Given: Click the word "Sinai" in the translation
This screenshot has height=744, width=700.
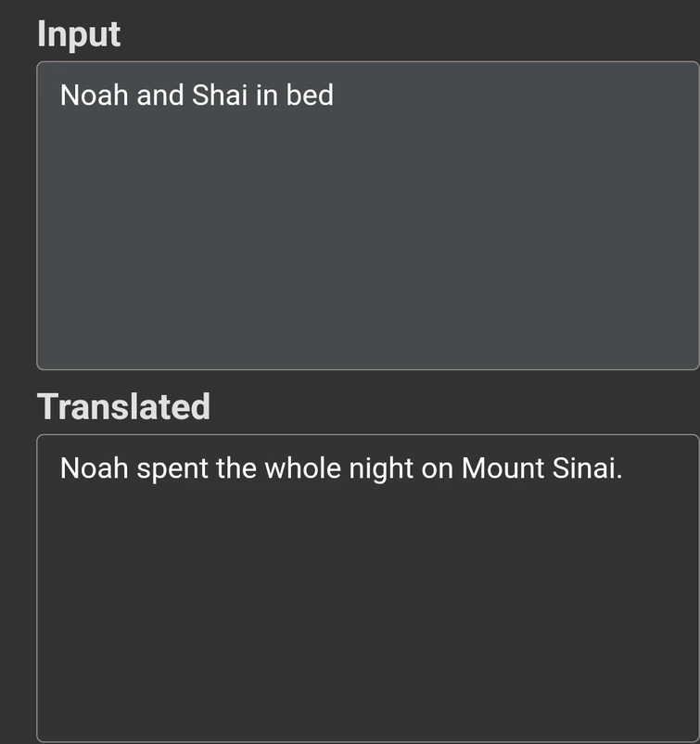Looking at the screenshot, I should [586, 469].
